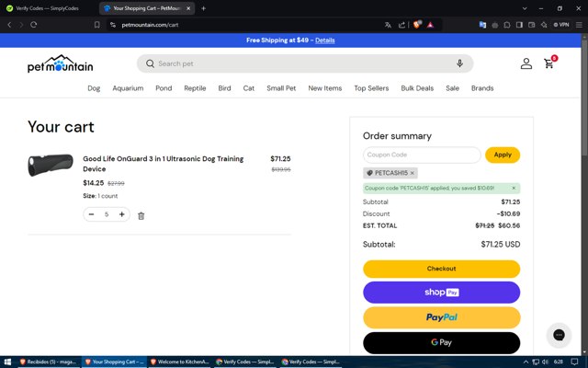Screen dimensions: 588x368
Task: Click the yellow Checkout button
Action: (x=441, y=269)
